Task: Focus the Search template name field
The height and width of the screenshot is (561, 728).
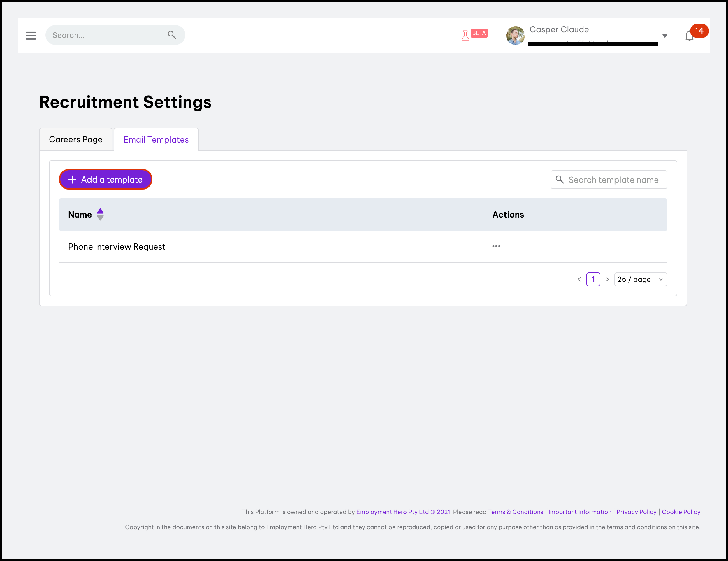Action: click(613, 180)
